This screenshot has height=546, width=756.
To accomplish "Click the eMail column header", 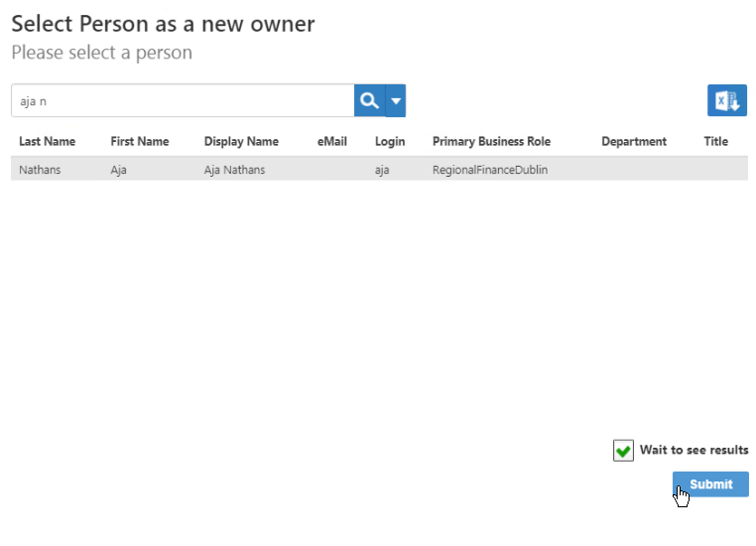I will [x=332, y=142].
